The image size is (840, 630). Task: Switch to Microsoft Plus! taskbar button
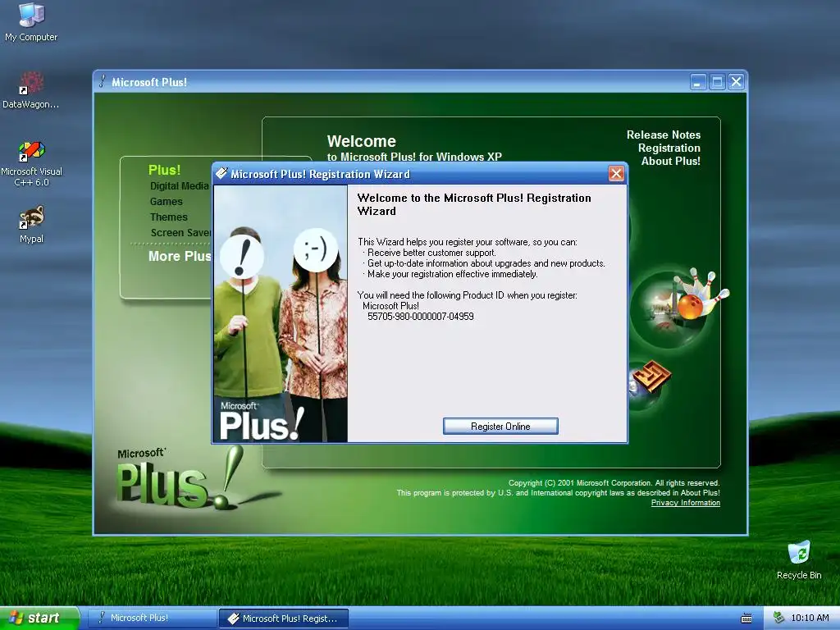point(152,619)
